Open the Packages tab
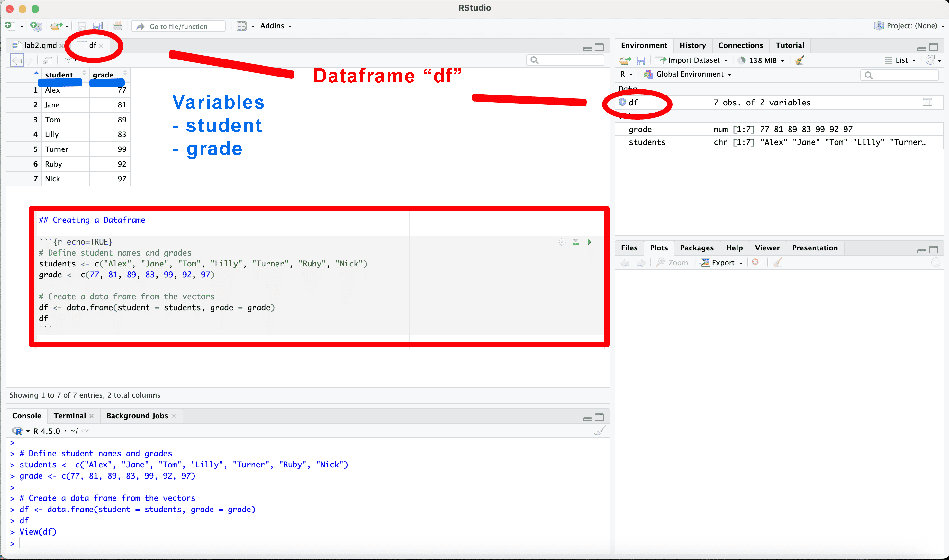Viewport: 949px width, 560px height. [x=696, y=248]
